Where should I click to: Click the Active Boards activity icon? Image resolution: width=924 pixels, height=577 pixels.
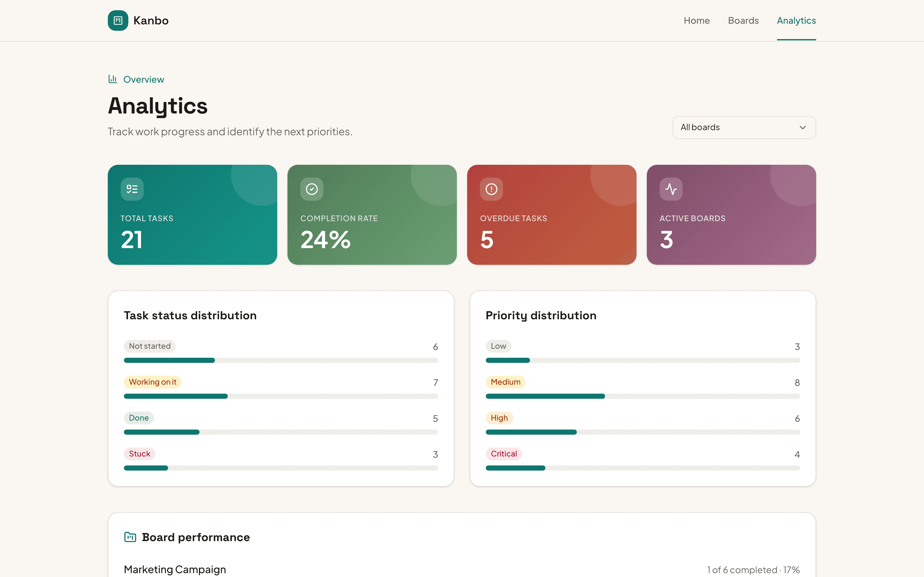tap(671, 189)
